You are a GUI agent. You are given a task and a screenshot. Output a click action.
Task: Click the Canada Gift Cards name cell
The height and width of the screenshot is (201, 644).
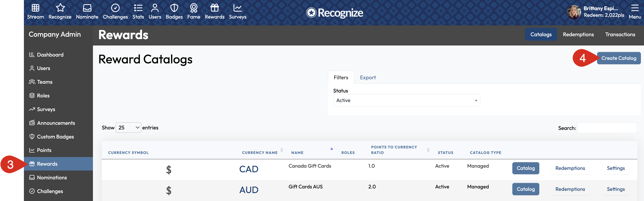(x=310, y=166)
